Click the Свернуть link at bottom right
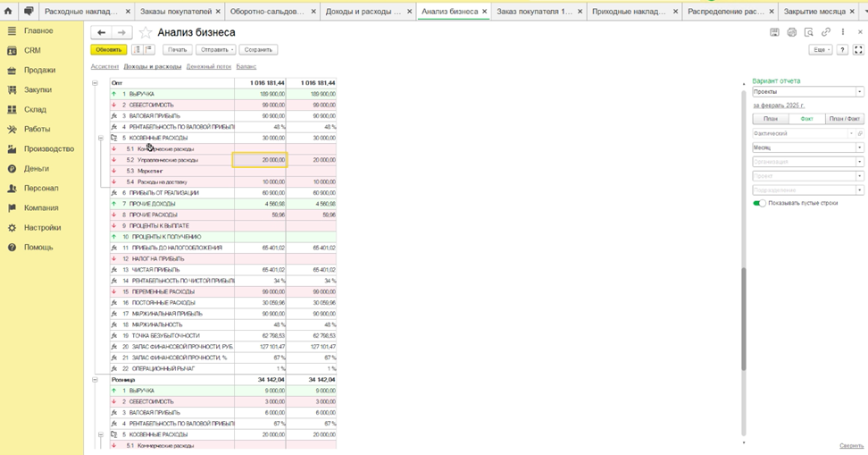 click(851, 445)
